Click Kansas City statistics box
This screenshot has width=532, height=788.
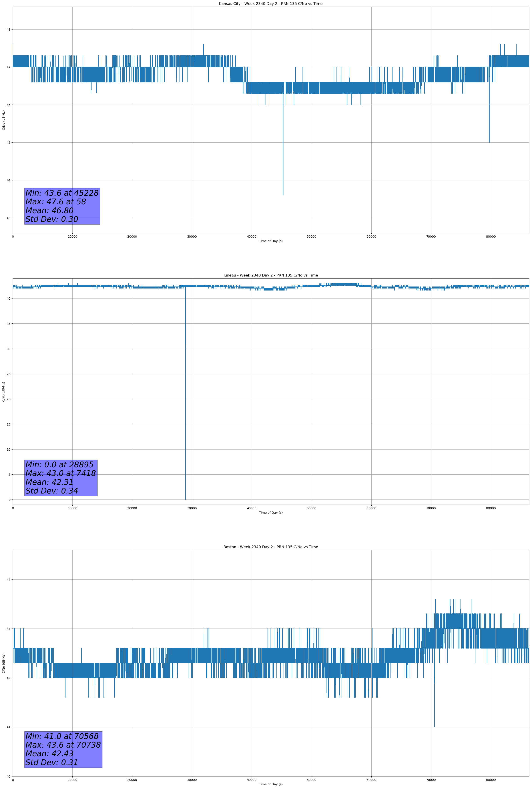[62, 206]
